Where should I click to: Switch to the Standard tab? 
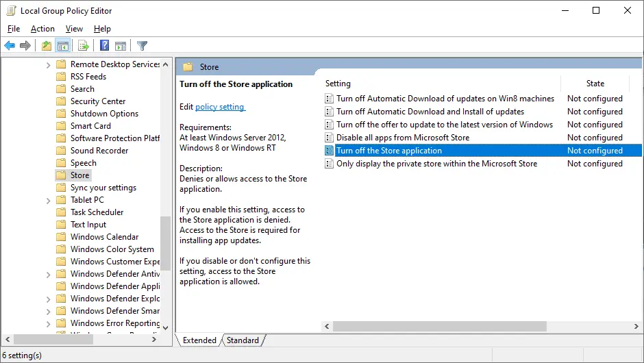pyautogui.click(x=243, y=340)
